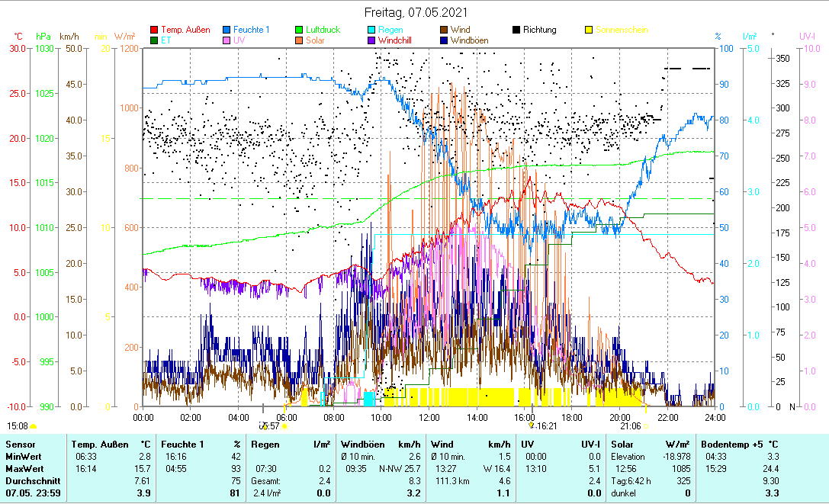This screenshot has height=504, width=829.
Task: Click the 15:08 marker at bottom left
Action: (18, 425)
